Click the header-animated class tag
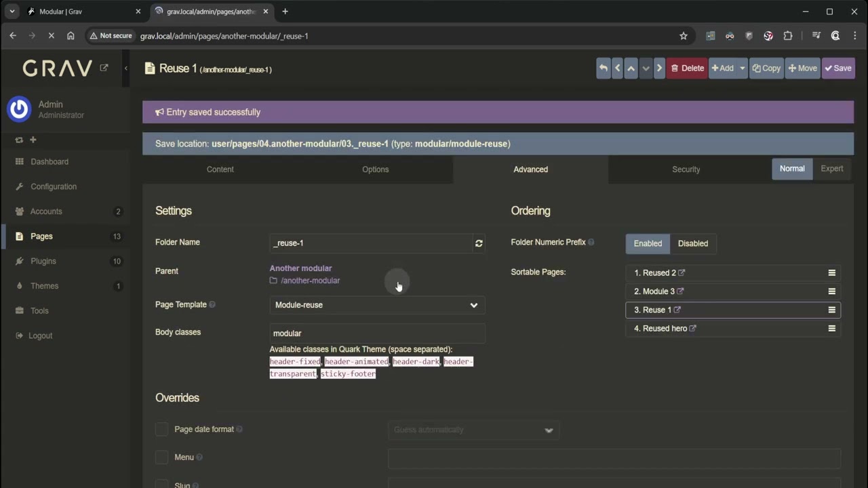This screenshot has width=868, height=488. tap(357, 362)
